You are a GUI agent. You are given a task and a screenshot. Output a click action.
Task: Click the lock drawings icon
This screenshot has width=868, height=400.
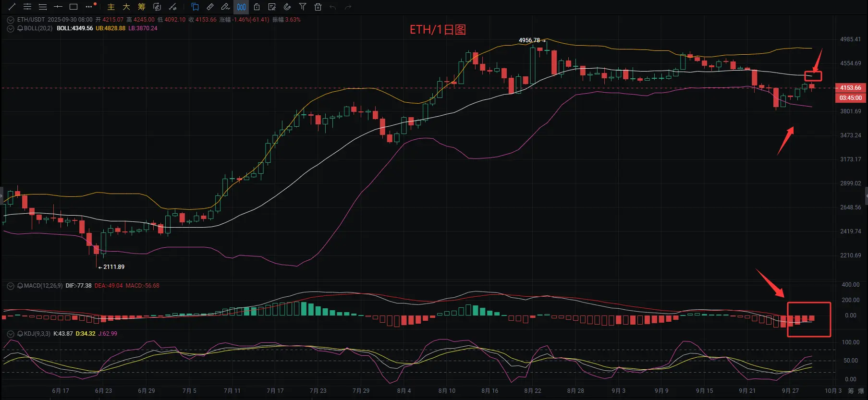(x=257, y=7)
